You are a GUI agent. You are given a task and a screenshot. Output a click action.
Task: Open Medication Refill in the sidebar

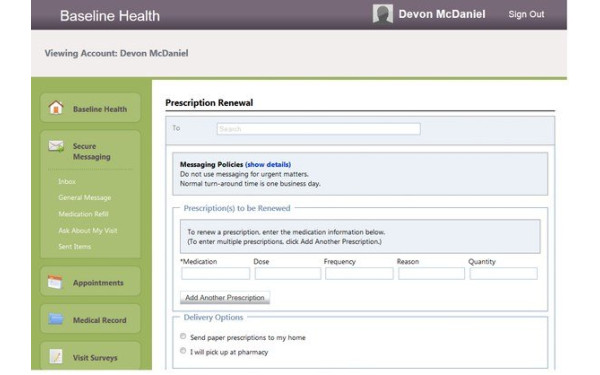[x=83, y=214]
